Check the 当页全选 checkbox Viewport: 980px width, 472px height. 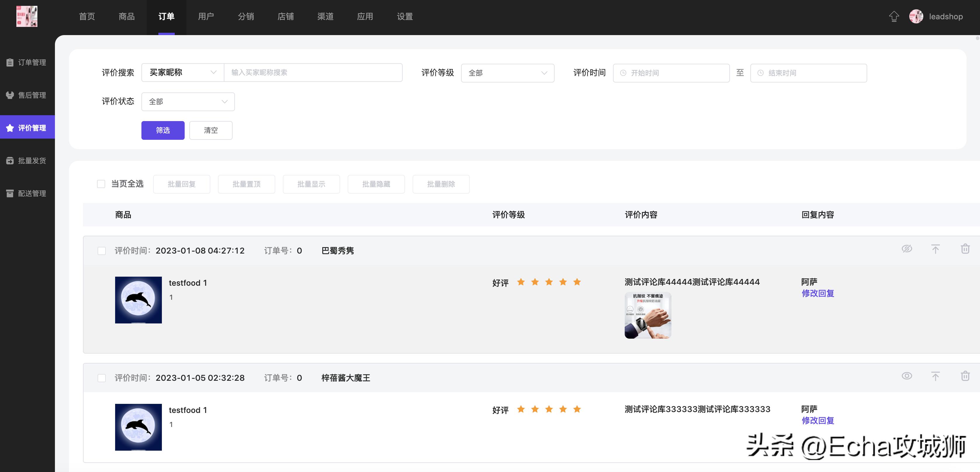click(101, 184)
